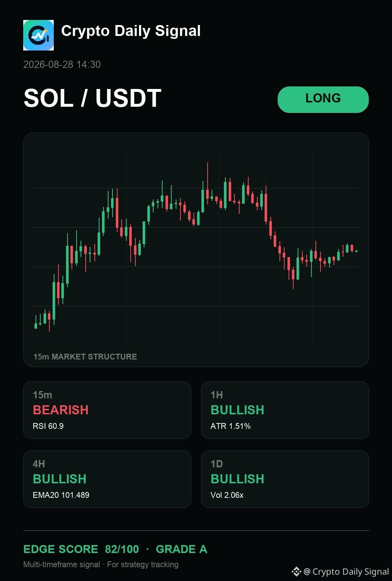This screenshot has width=392, height=581.
Task: Click the 15m MARKET STRUCTURE chart label
Action: [85, 357]
